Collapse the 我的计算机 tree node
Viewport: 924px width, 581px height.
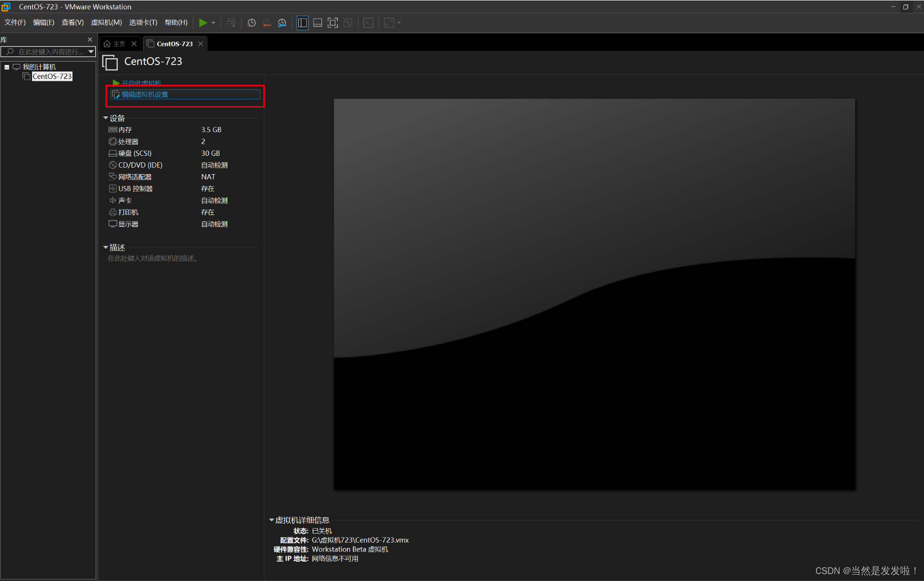coord(7,67)
